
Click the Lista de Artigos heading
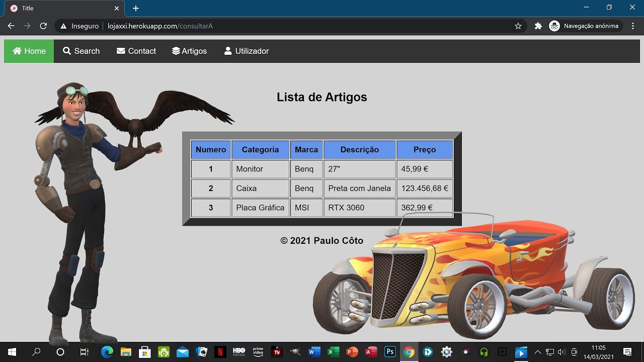click(322, 97)
